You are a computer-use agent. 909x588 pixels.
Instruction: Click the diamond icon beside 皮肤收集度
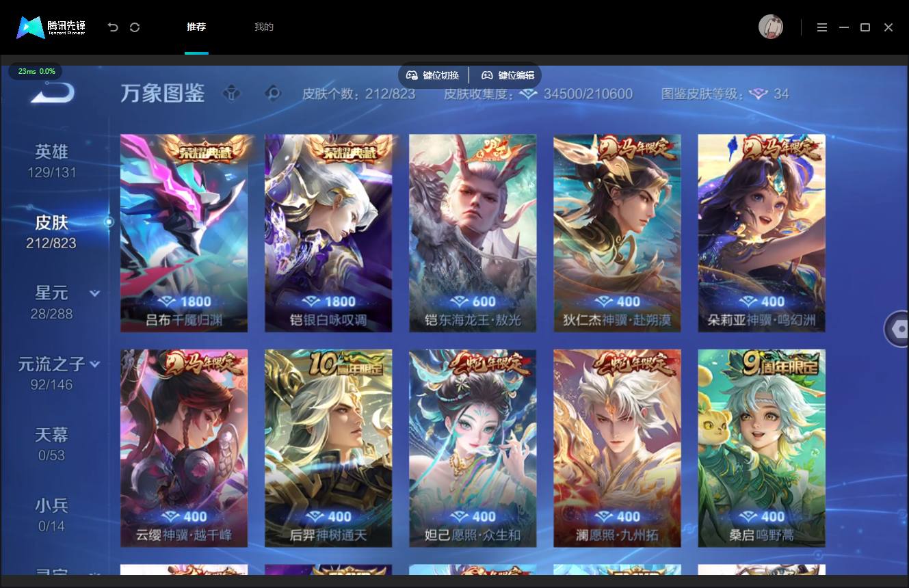point(529,94)
